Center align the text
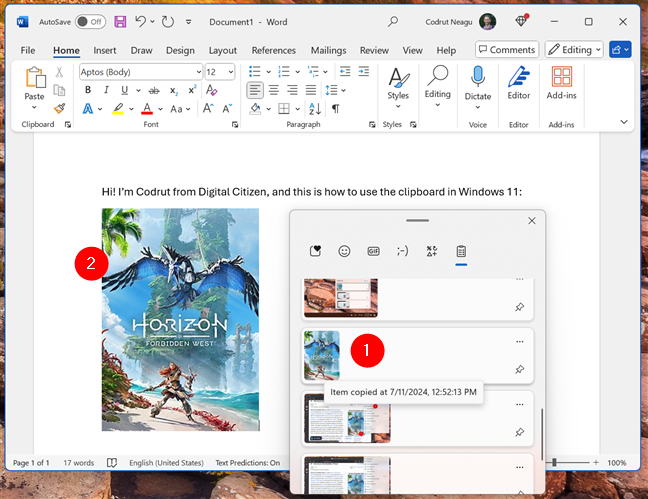Screen dimensions: 648x499 coord(274,90)
